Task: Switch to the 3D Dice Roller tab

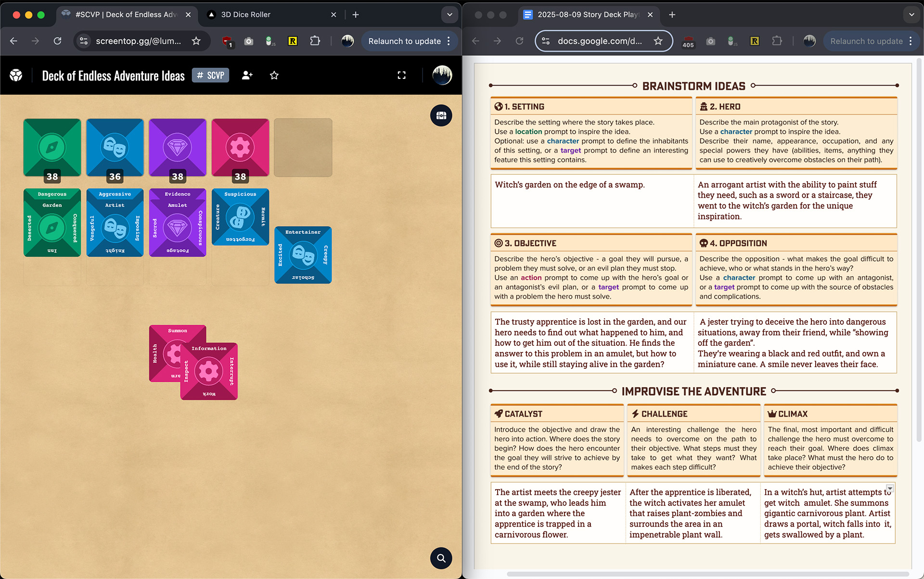Action: [245, 15]
